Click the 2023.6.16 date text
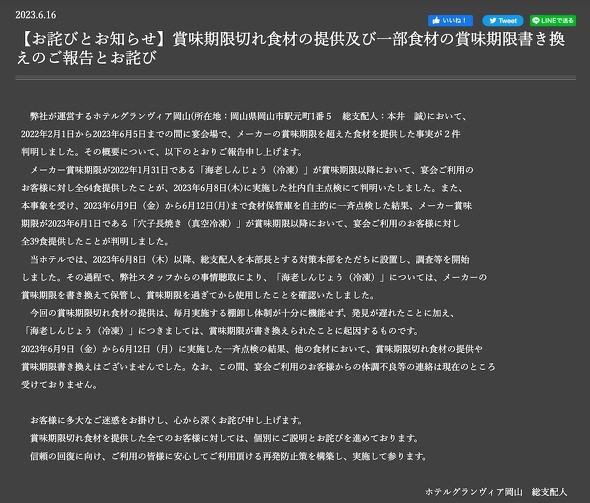590x503 pixels. coord(36,15)
